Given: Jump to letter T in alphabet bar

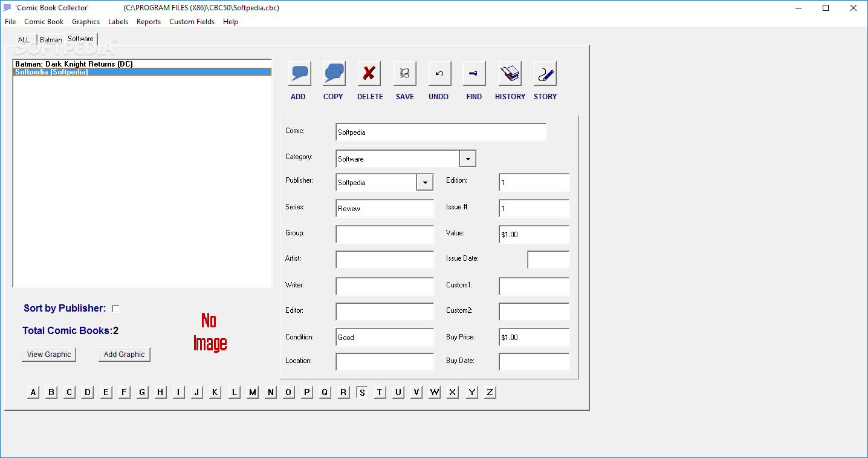Looking at the screenshot, I should [380, 392].
